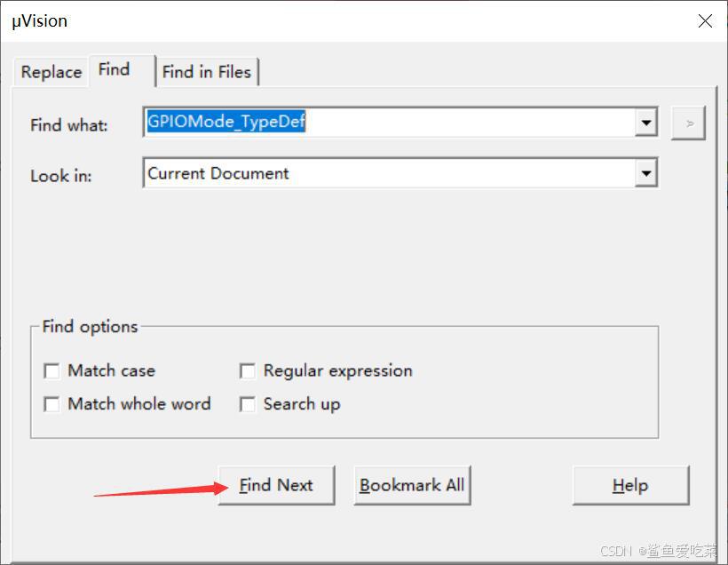Image resolution: width=728 pixels, height=565 pixels.
Task: Select the Find tab
Action: (114, 69)
